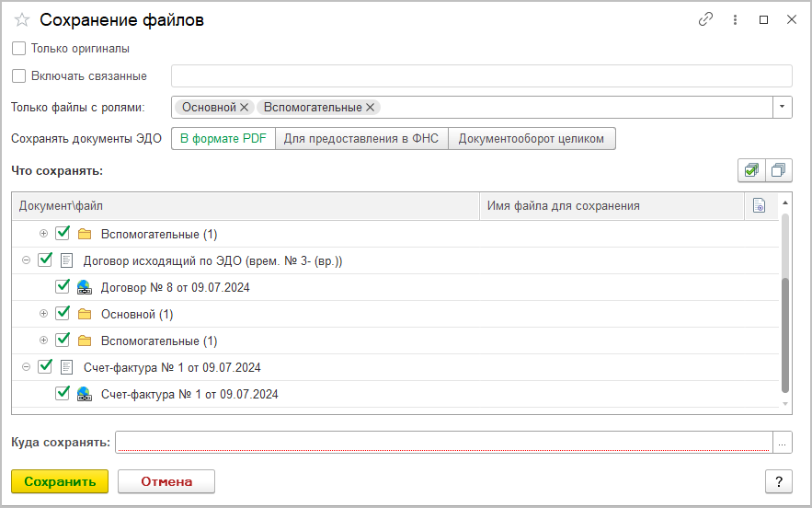Screen dimensions: 812x508
Task: Collapse Договор исходящий по ЭДО tree node
Action: [26, 260]
